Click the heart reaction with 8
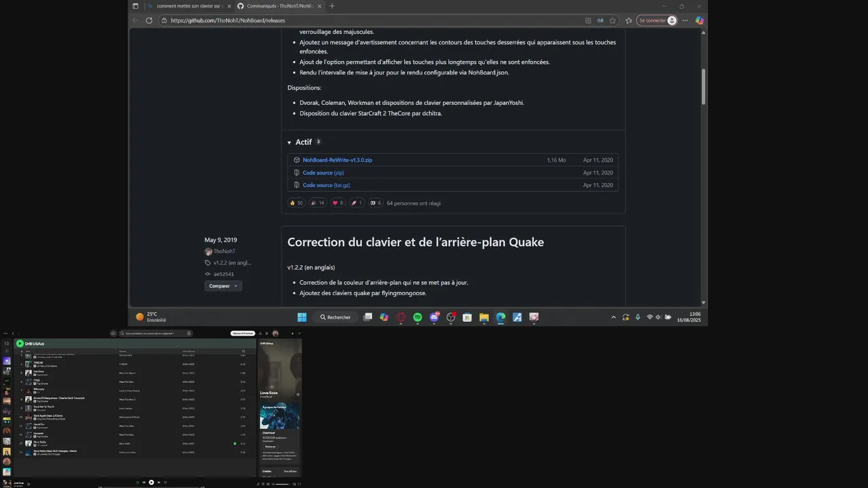Image resolution: width=868 pixels, height=488 pixels. click(338, 203)
